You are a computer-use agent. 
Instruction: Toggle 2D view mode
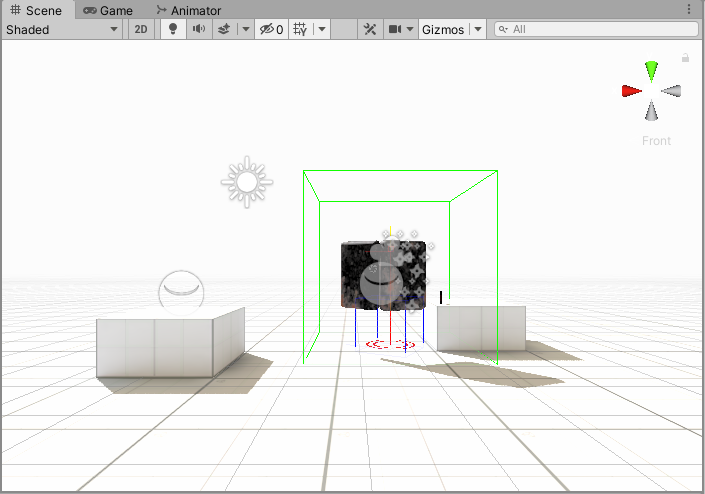(141, 29)
